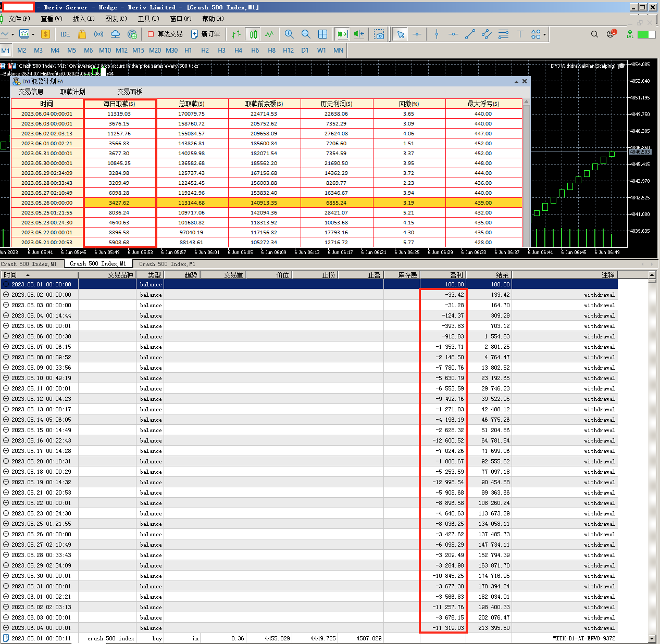Open the chart template icon
This screenshot has height=644, width=660.
pos(24,34)
